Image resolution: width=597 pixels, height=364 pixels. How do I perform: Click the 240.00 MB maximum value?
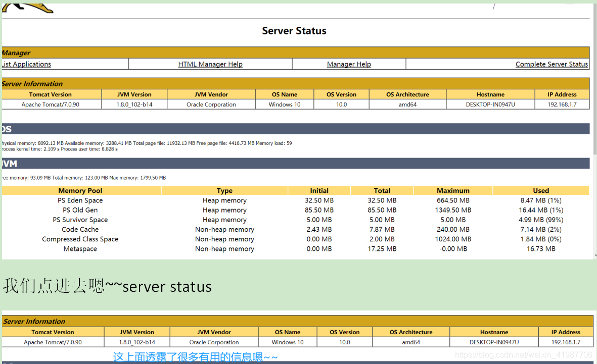point(453,229)
